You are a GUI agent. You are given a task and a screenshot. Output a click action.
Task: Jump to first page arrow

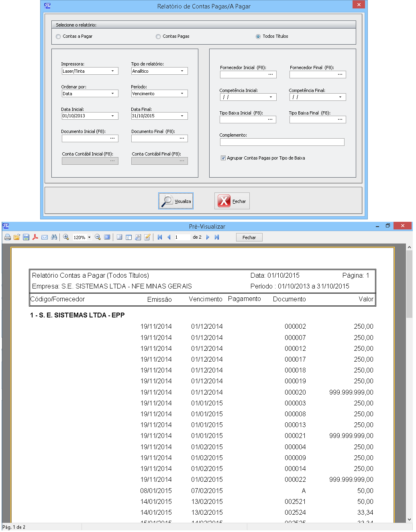(160, 237)
